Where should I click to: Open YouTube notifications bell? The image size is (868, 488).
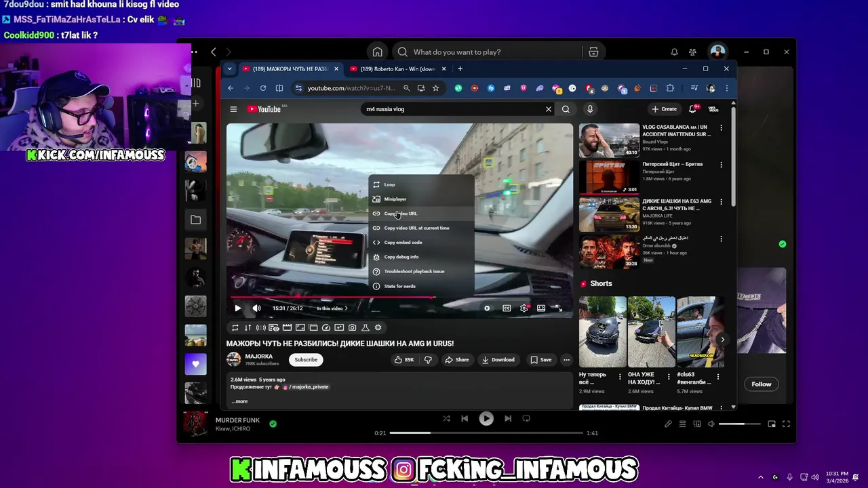[693, 108]
